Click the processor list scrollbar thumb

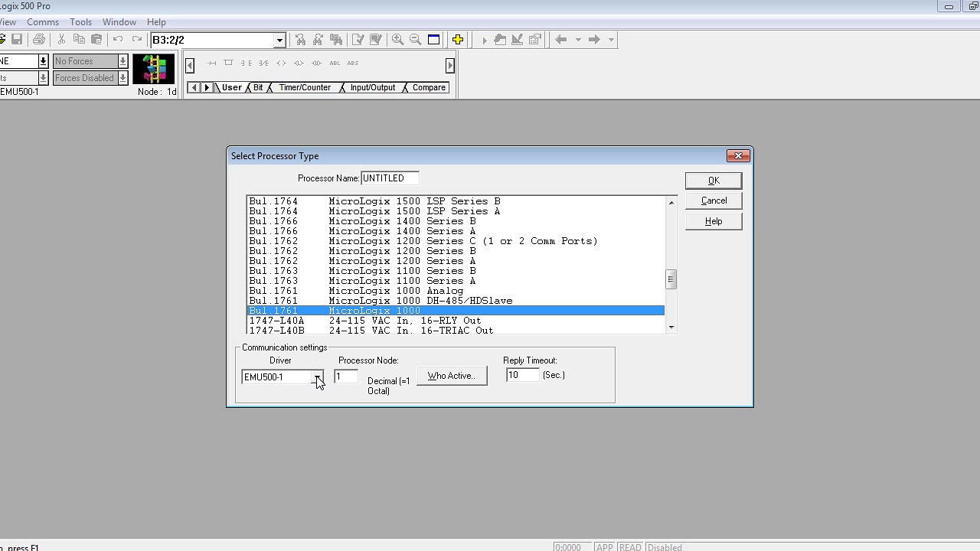tap(671, 279)
